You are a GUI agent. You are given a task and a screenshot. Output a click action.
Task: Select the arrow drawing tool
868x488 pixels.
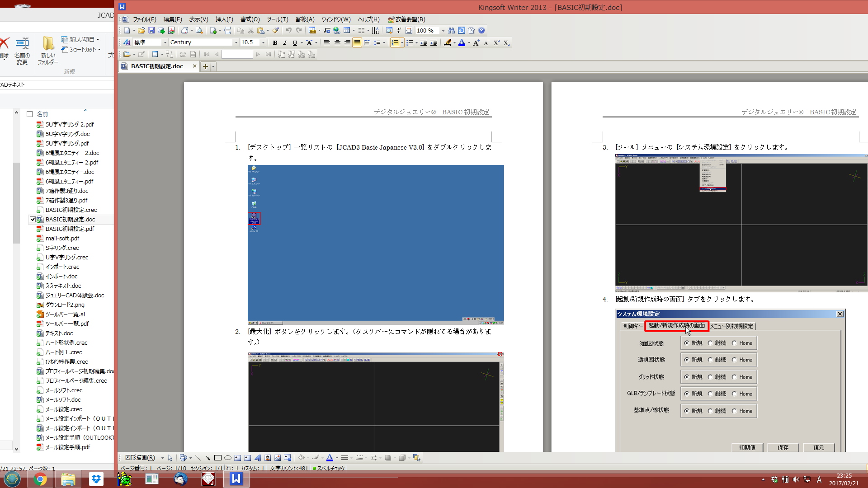point(208,458)
